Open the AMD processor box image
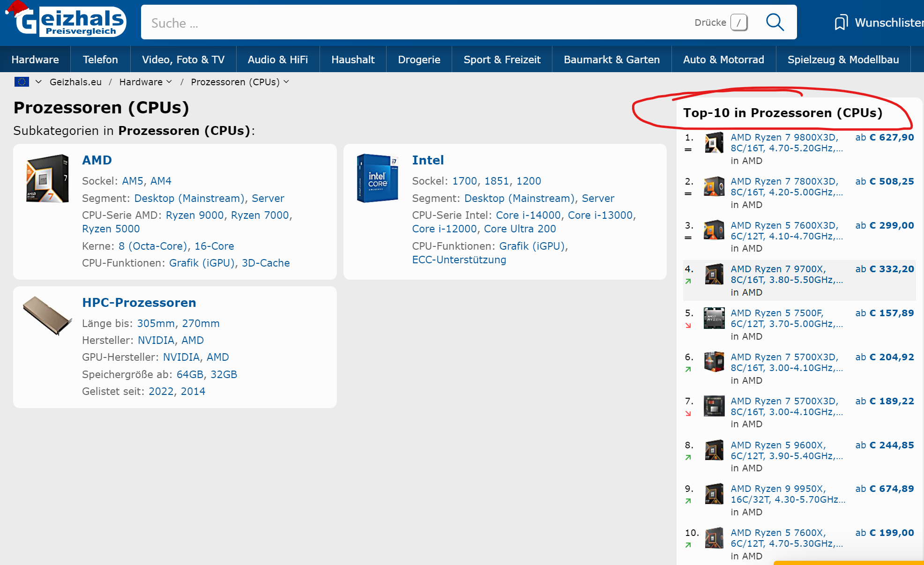The image size is (924, 565). click(x=48, y=178)
